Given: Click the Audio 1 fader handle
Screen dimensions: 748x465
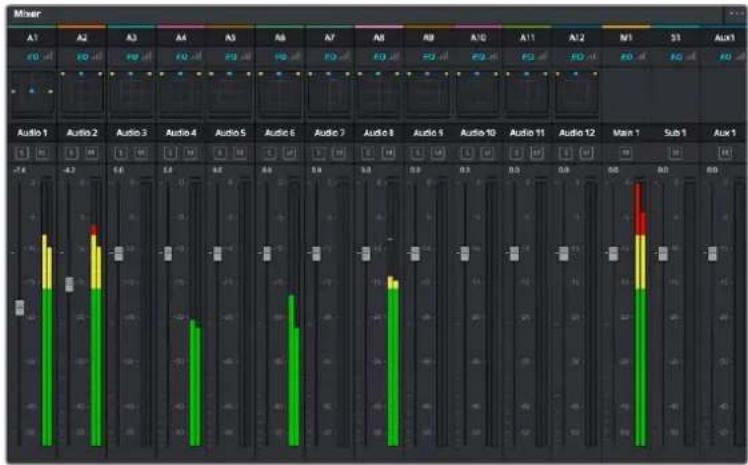Looking at the screenshot, I should 20,308.
